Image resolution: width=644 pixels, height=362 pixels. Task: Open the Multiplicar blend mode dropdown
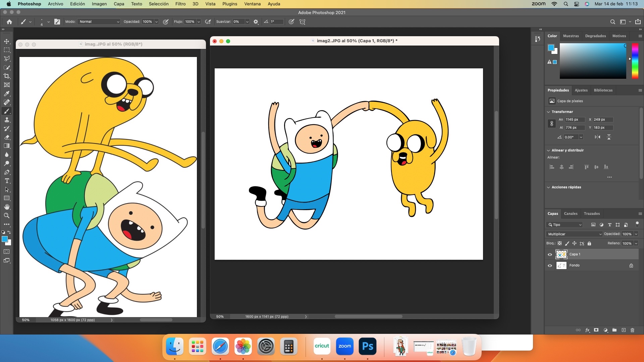pos(574,234)
